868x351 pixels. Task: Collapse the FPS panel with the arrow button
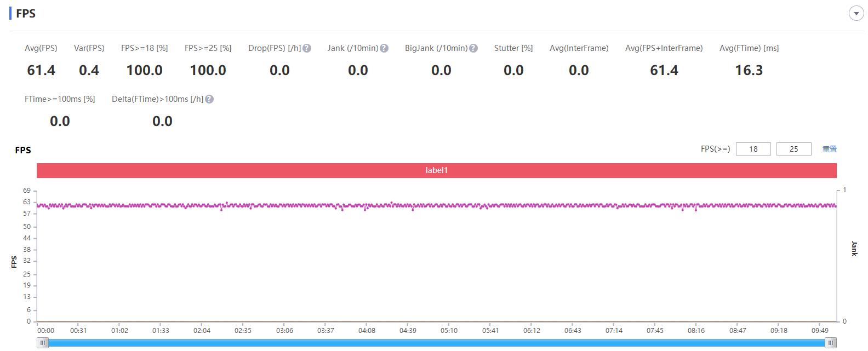click(x=856, y=14)
